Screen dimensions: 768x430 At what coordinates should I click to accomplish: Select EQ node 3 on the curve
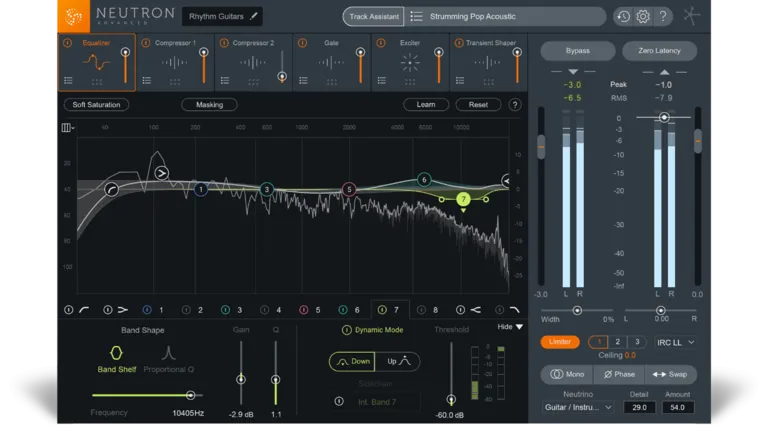pos(266,189)
